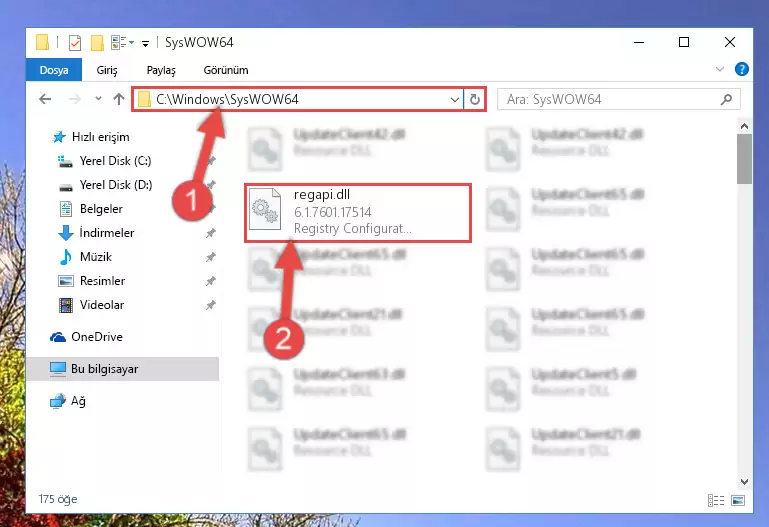769x527 pixels.
Task: Click scrollbar down arrow in file list
Action: pos(744,482)
